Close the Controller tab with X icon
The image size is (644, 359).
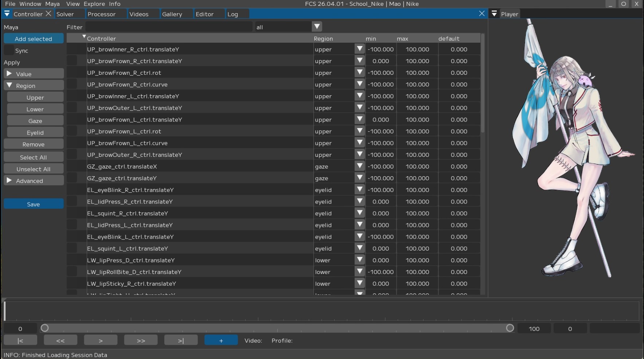(x=48, y=14)
